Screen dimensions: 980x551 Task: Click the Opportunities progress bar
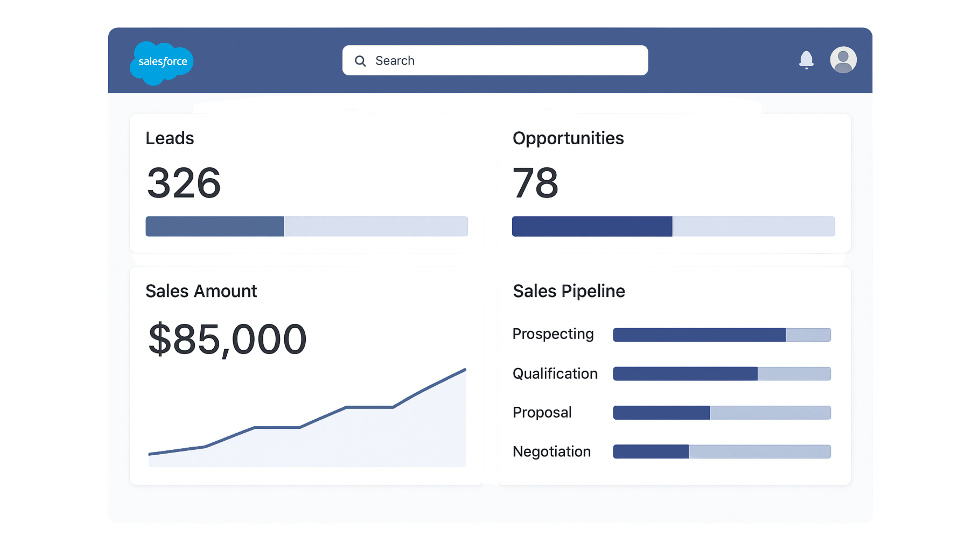tap(673, 227)
